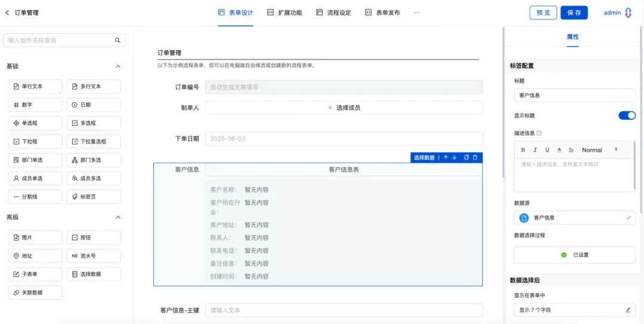Viewport: 644px width, 324px height.
Task: Open text color picker in description editor
Action: pyautogui.click(x=559, y=150)
